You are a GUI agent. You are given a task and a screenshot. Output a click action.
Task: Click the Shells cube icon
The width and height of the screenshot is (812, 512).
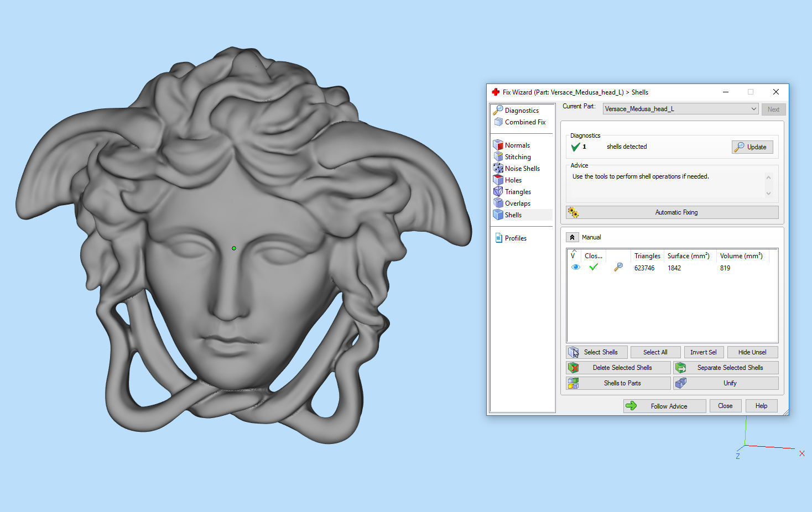point(498,215)
